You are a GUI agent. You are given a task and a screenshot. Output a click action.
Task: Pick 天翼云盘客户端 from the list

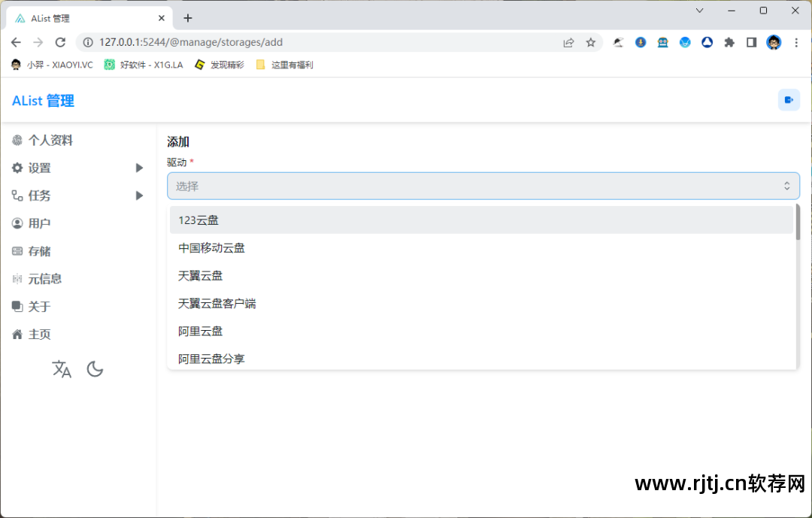click(x=216, y=303)
